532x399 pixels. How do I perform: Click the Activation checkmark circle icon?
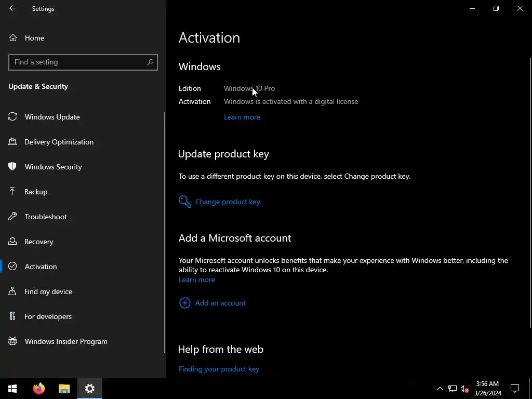pyautogui.click(x=12, y=266)
